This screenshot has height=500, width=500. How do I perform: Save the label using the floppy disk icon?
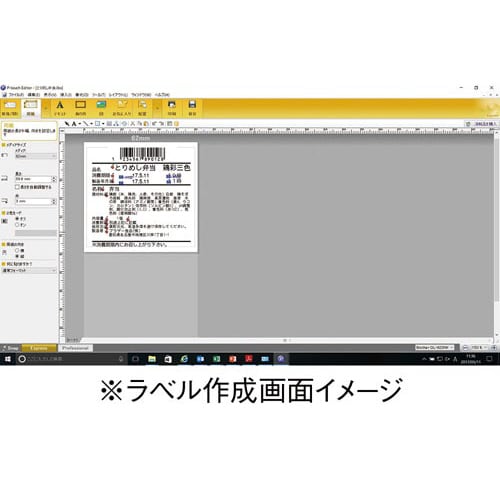[192, 108]
